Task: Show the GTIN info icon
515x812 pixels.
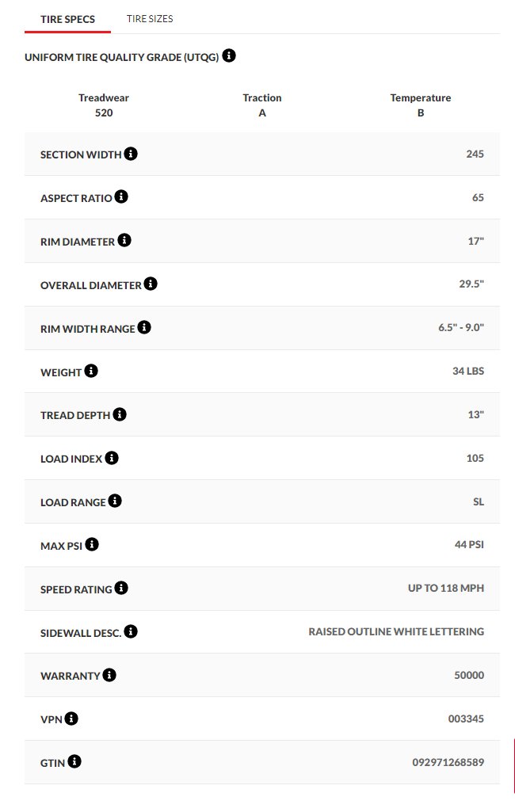Action: point(74,761)
